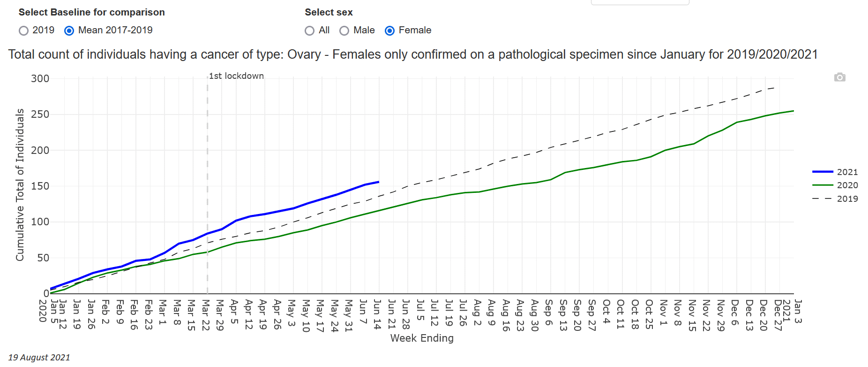This screenshot has height=367, width=868.
Task: Click the 150 tick on the y-axis
Action: pos(40,186)
